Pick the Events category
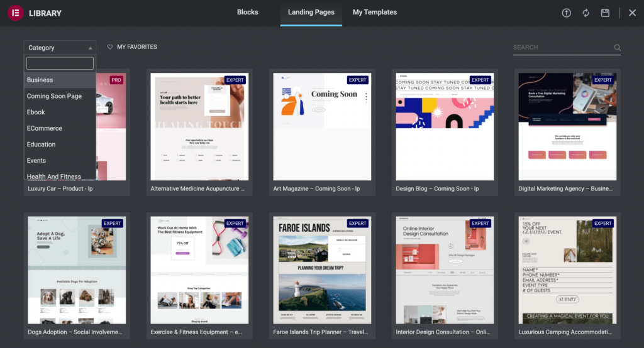 [x=60, y=160]
